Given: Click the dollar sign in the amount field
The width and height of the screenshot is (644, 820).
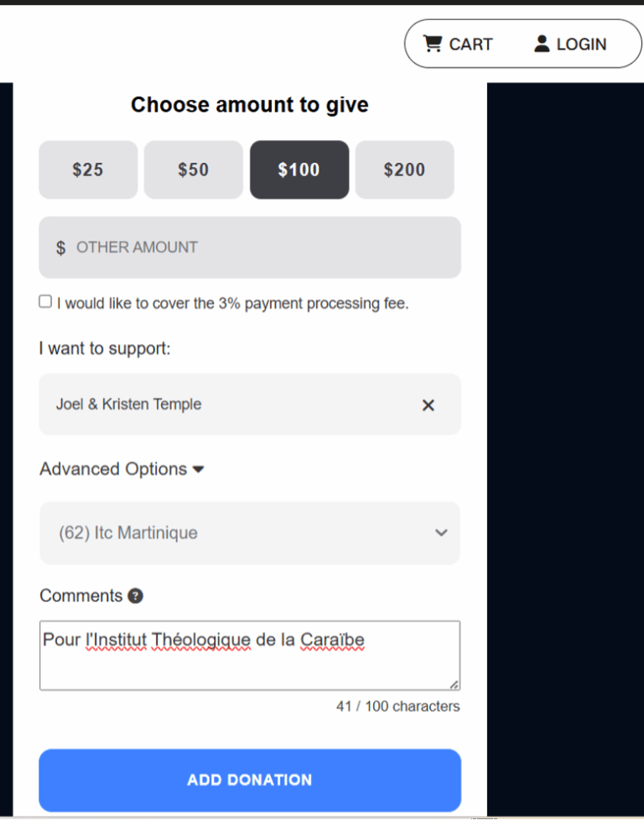Looking at the screenshot, I should (60, 248).
